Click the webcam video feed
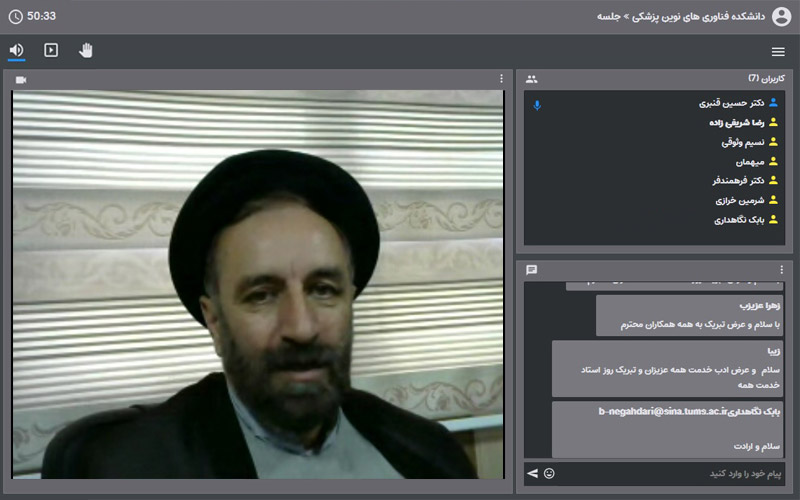 tap(258, 284)
